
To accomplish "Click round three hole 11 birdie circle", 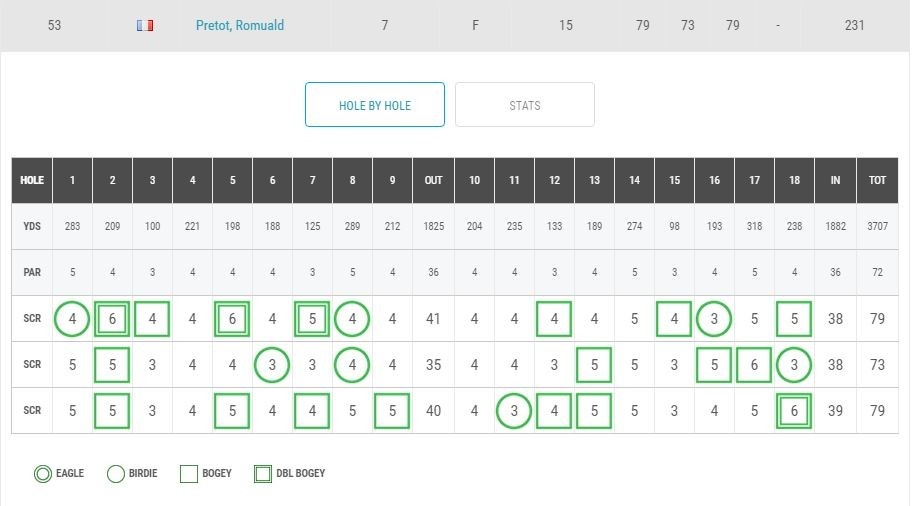I will 514,411.
